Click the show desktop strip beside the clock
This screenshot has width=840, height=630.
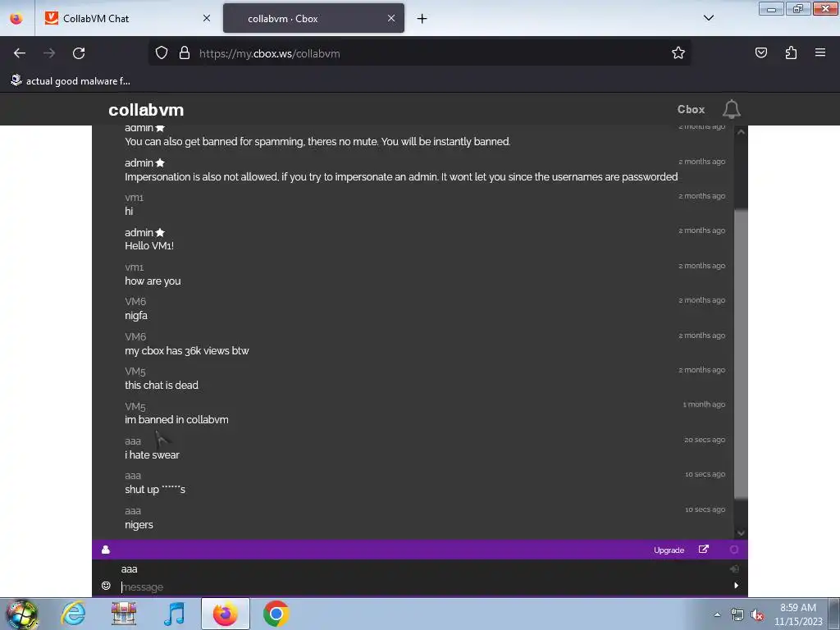click(x=833, y=614)
